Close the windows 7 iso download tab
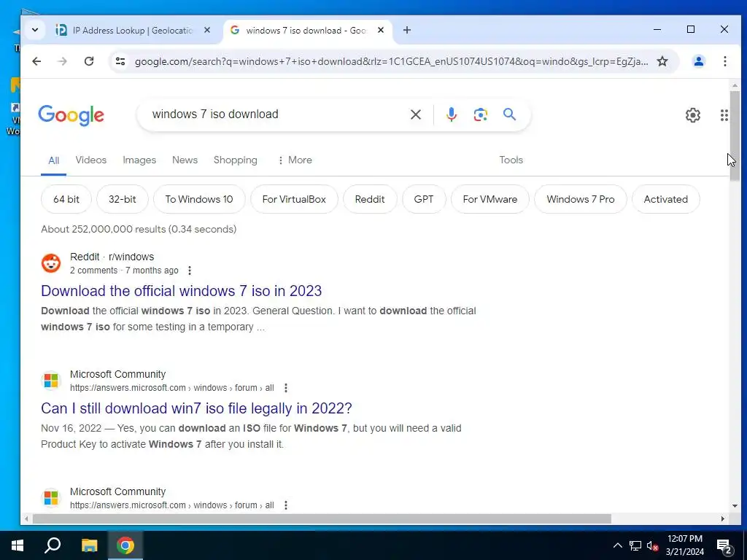The image size is (747, 560). (381, 30)
